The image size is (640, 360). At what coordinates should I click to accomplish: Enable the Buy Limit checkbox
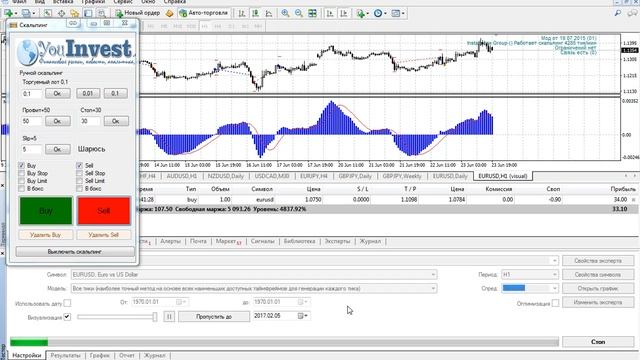(22, 181)
